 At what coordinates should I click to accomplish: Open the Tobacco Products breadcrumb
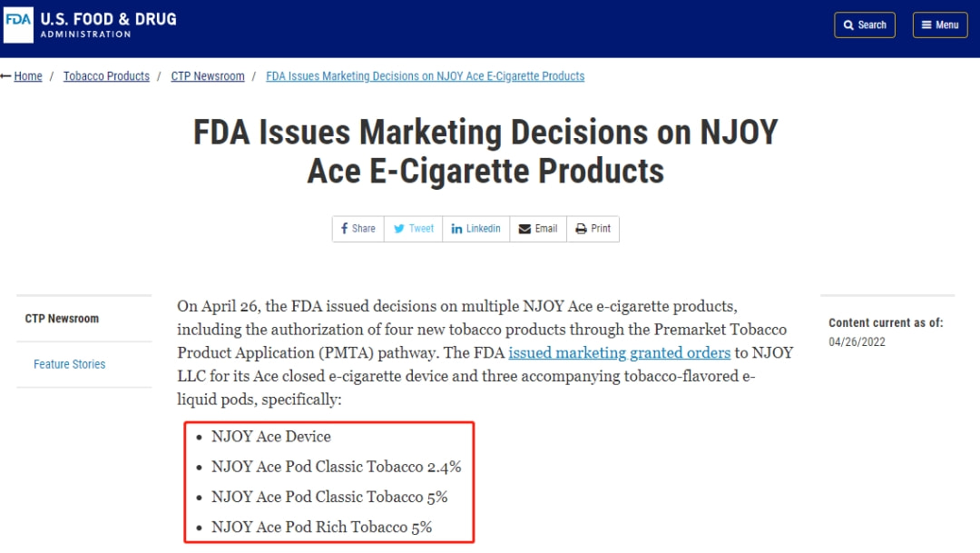coord(106,76)
